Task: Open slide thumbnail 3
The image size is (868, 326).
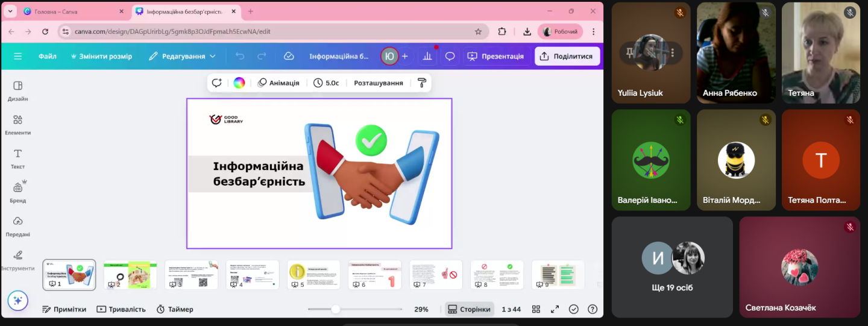Action: 191,275
